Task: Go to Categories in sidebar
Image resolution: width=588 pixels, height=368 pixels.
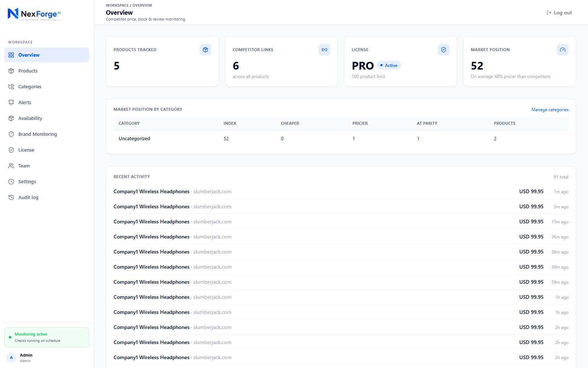Action: (x=47, y=86)
